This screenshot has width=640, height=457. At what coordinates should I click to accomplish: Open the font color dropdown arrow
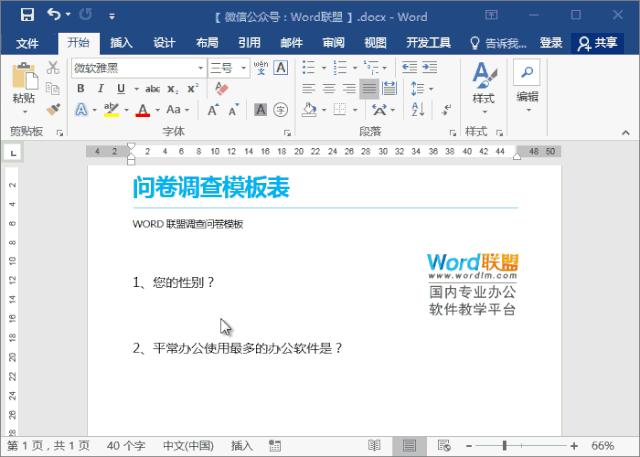click(157, 110)
